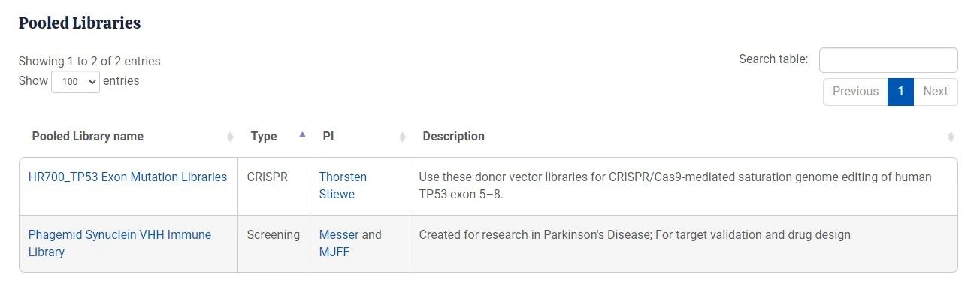This screenshot has height=287, width=980.
Task: Click the Type column header
Action: (x=264, y=137)
